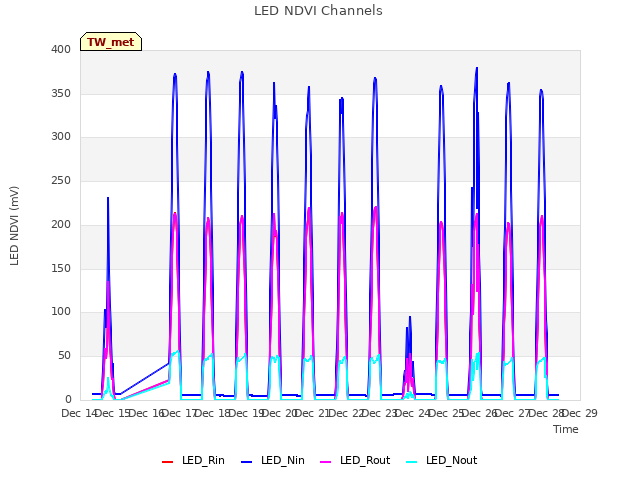Click the red LED_Rin legend swatch
This screenshot has height=480, width=640.
(167, 462)
